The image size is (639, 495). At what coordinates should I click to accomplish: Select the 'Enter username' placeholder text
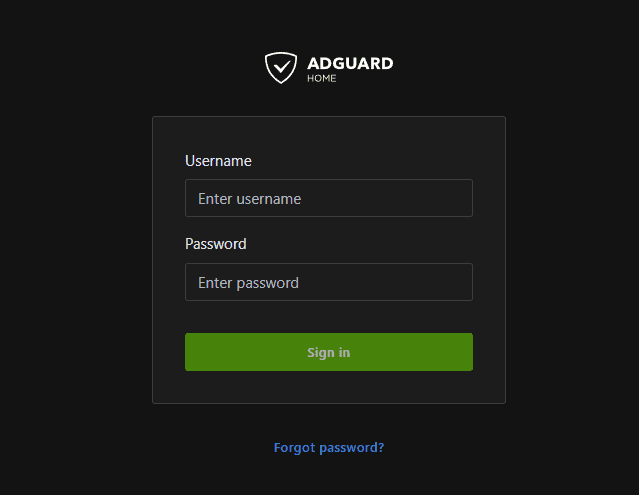tap(249, 198)
